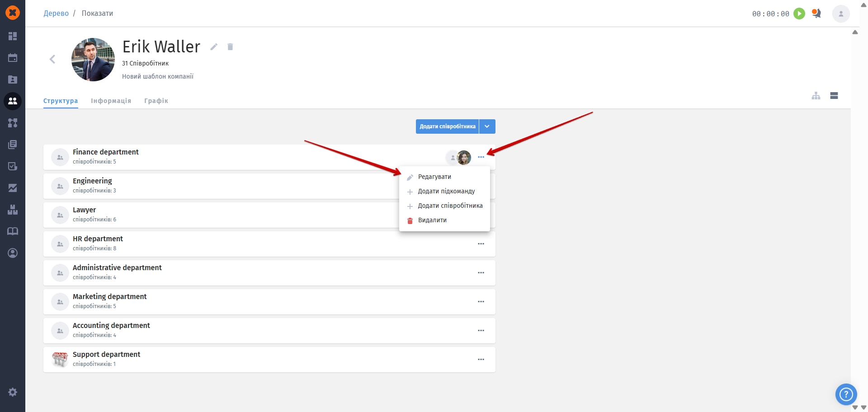Image resolution: width=868 pixels, height=412 pixels.
Task: Switch to the org chart tree view icon
Action: click(x=816, y=96)
